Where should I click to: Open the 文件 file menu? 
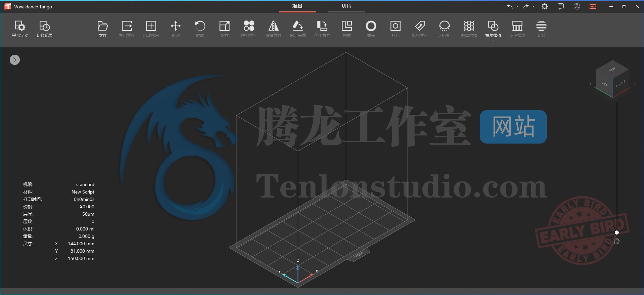tap(103, 29)
